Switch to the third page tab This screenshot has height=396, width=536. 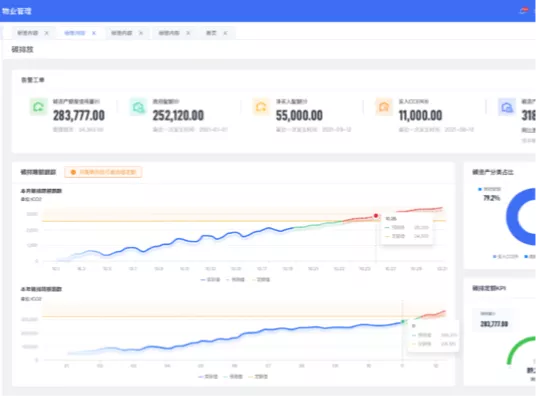pyautogui.click(x=122, y=33)
